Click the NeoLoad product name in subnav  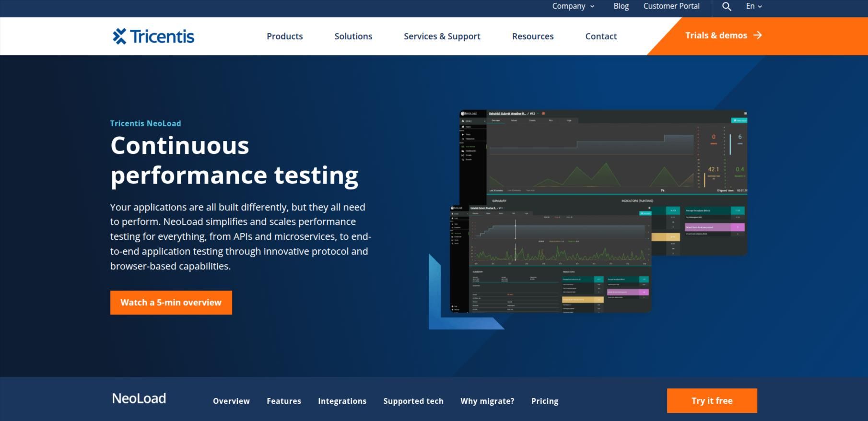[x=139, y=398]
